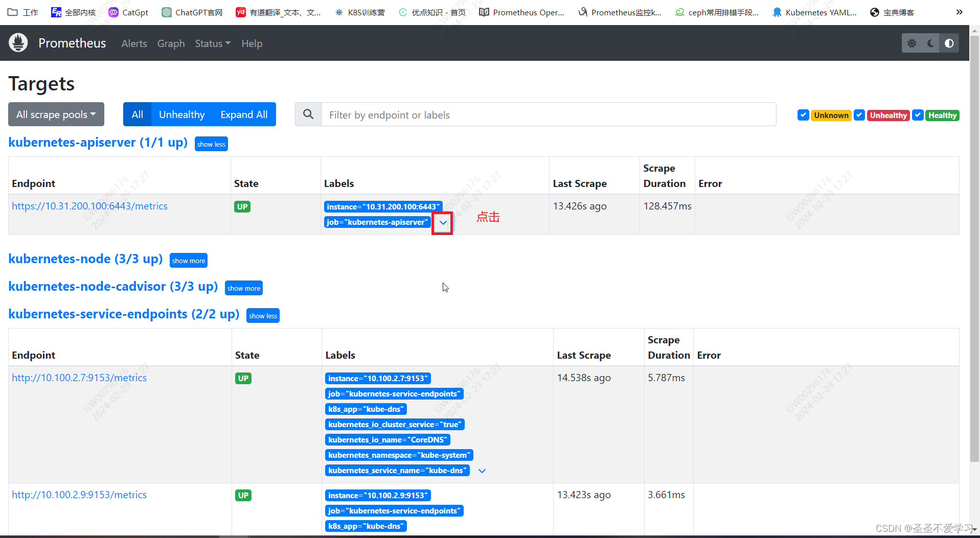Open the 宝典博客 bookmark
The image size is (980, 538).
point(892,12)
